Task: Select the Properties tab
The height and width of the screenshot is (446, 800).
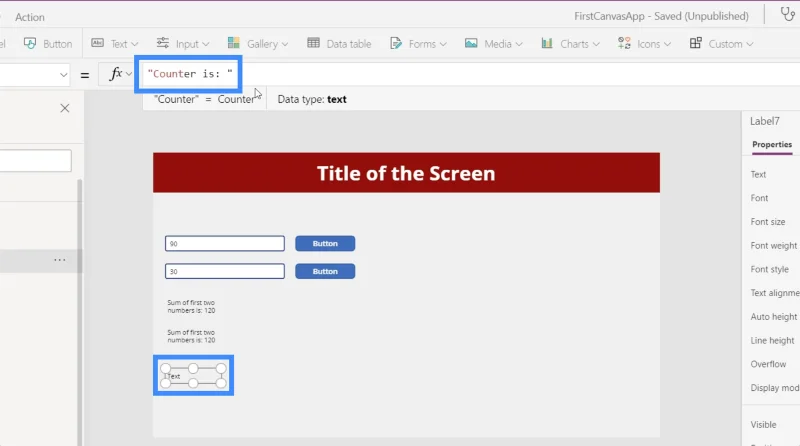Action: click(772, 144)
